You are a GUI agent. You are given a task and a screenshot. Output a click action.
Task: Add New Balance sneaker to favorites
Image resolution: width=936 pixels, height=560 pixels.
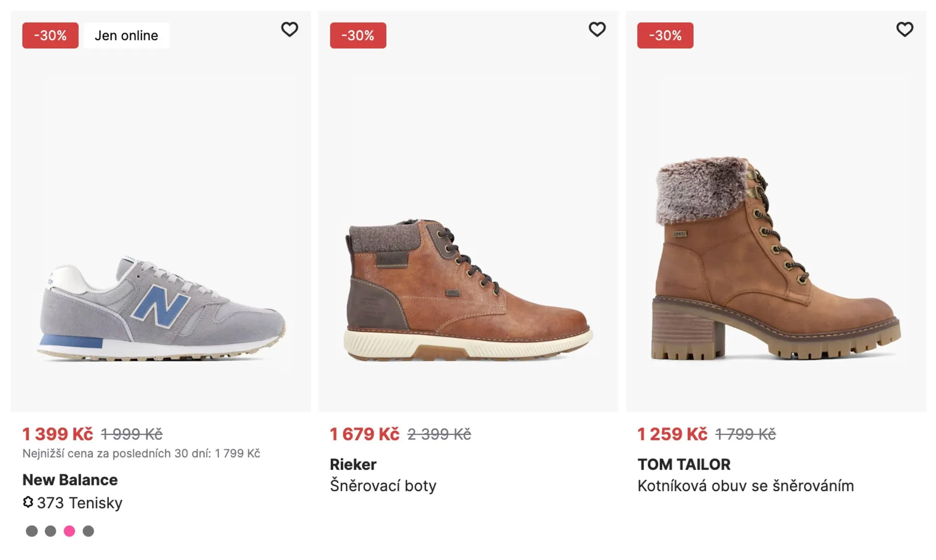(289, 30)
